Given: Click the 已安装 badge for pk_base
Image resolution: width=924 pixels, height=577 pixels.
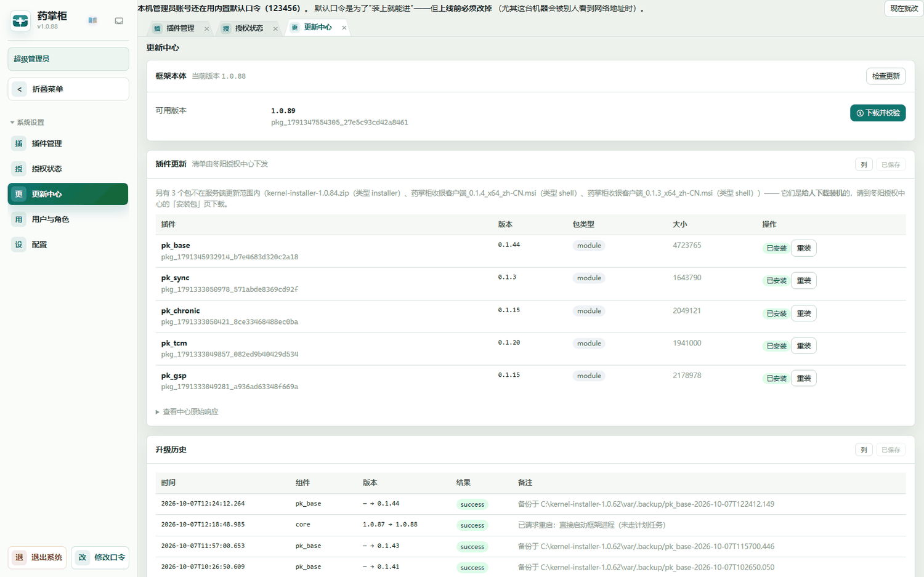Looking at the screenshot, I should pos(776,248).
